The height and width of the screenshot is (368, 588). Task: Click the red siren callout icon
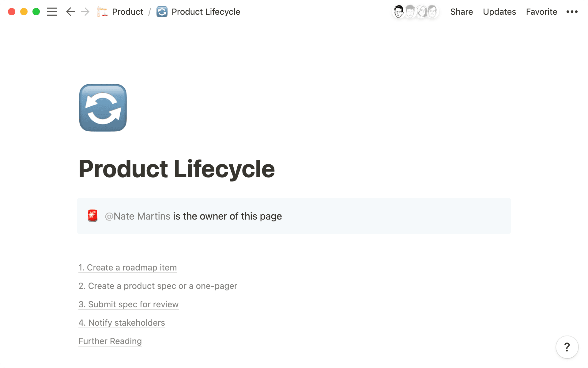[92, 216]
